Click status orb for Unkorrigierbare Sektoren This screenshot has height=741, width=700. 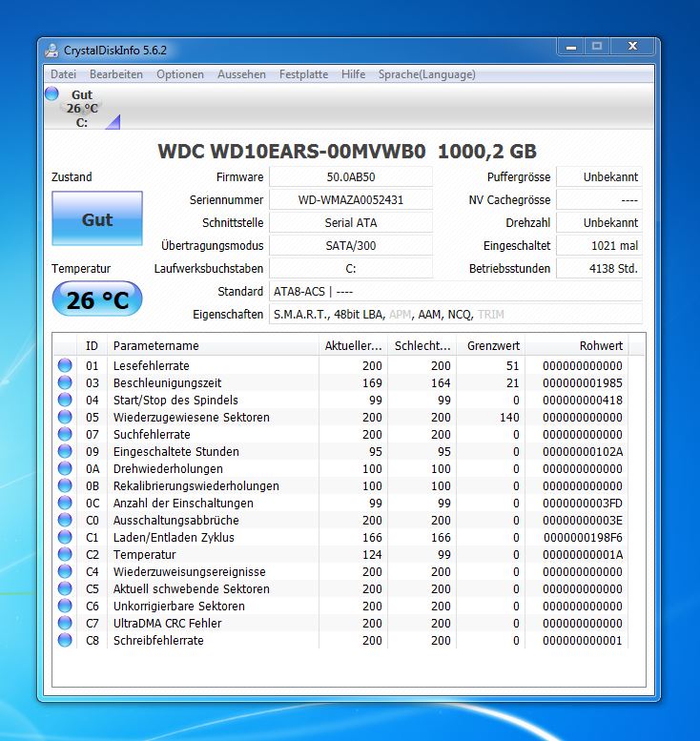(x=65, y=606)
